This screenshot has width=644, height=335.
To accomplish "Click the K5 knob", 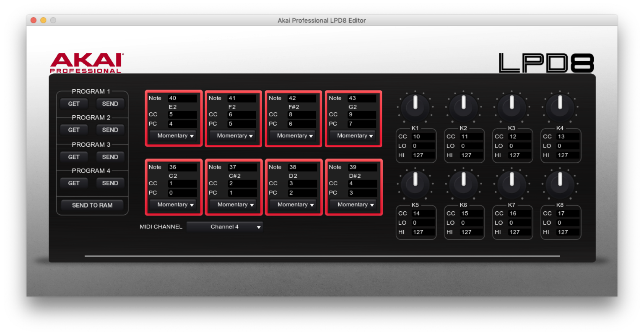I will pyautogui.click(x=415, y=184).
